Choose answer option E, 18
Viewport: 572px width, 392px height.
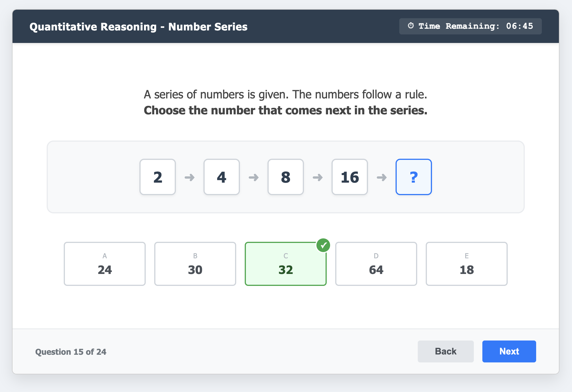pyautogui.click(x=466, y=264)
